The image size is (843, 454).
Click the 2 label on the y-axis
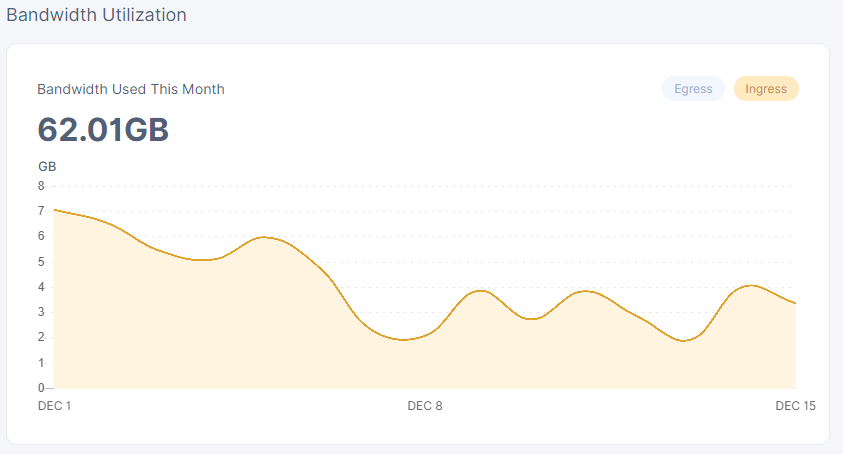(41, 337)
